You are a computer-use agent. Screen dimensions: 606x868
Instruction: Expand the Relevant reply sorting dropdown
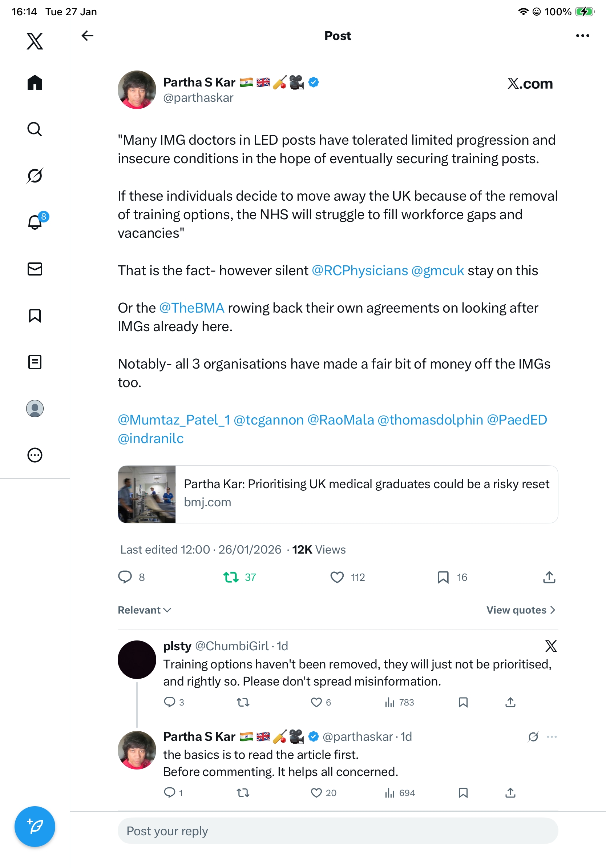145,610
